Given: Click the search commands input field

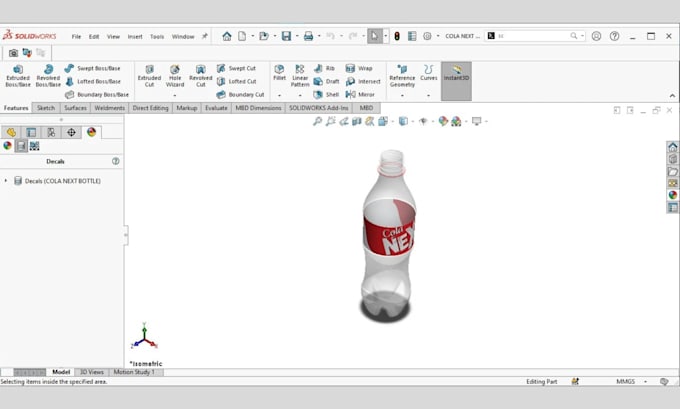Looking at the screenshot, I should 533,36.
